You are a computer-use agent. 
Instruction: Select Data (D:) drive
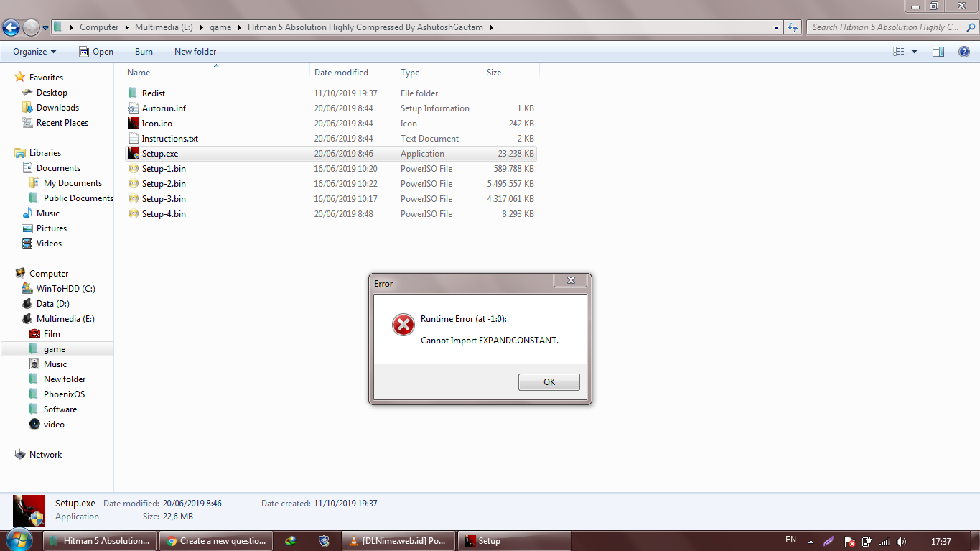pyautogui.click(x=52, y=304)
